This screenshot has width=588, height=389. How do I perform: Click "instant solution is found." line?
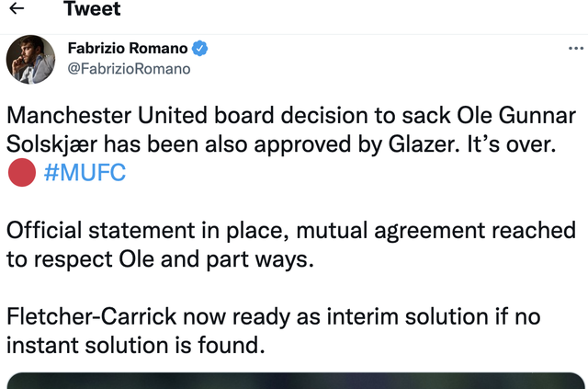(136, 345)
